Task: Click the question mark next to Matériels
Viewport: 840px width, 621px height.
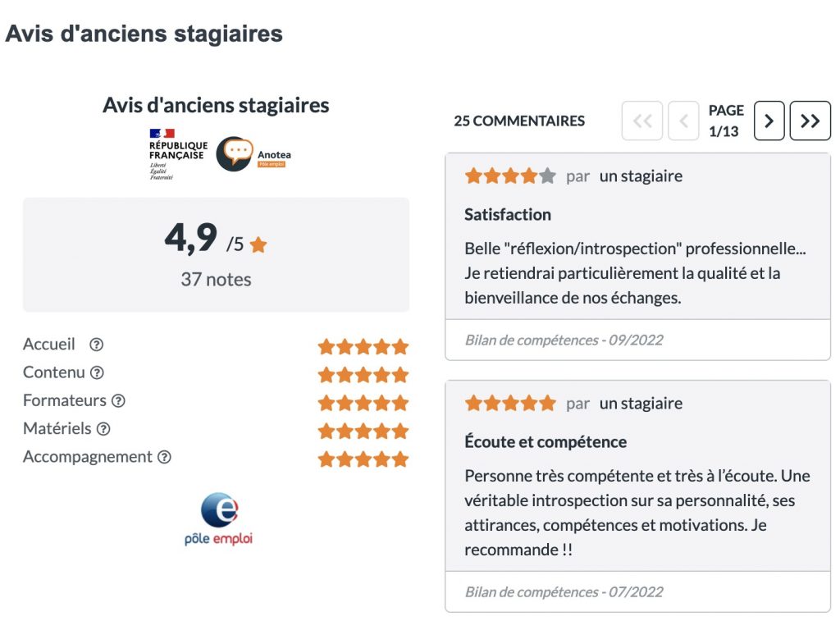Action: point(103,429)
